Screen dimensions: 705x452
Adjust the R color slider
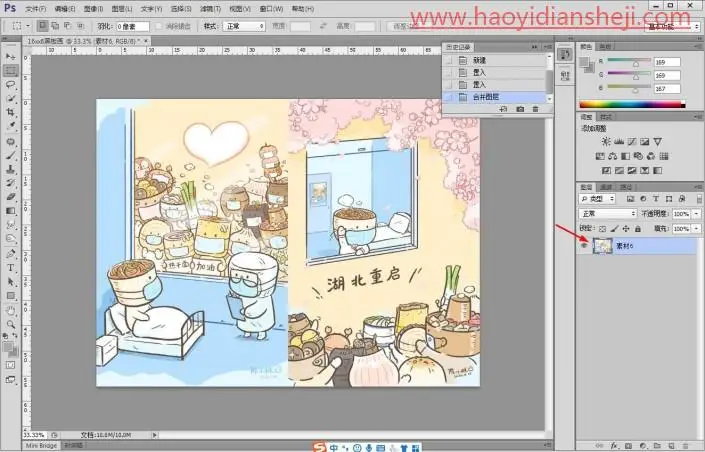636,64
